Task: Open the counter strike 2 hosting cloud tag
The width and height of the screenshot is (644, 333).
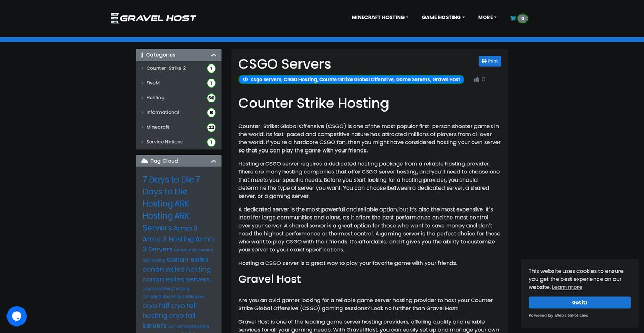Action: point(166,289)
